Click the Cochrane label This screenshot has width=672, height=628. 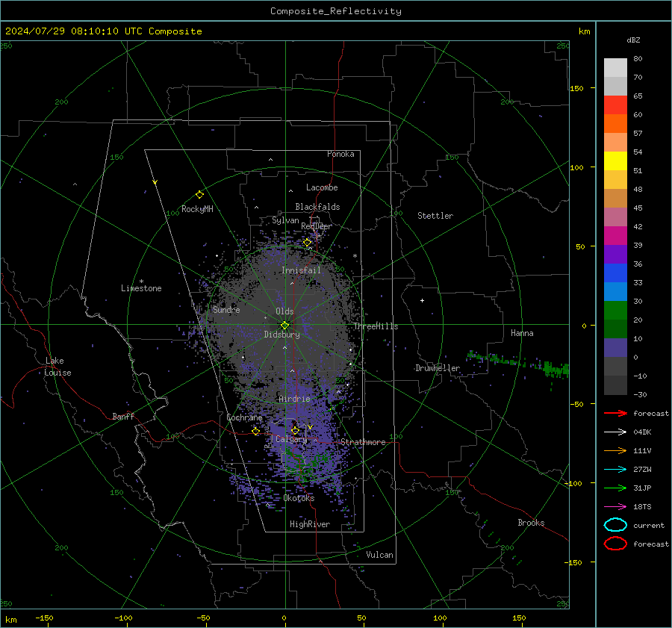(244, 417)
